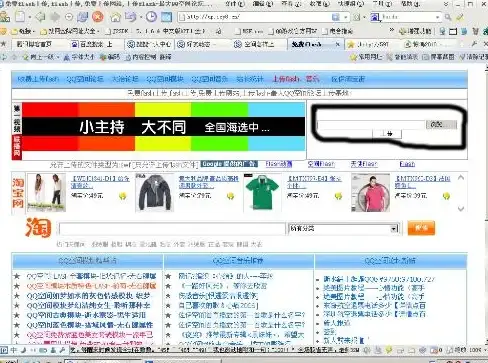Image resolution: width=488 pixels, height=363 pixels.
Task: Click the 清除记录 toolbar button
Action: (474, 57)
